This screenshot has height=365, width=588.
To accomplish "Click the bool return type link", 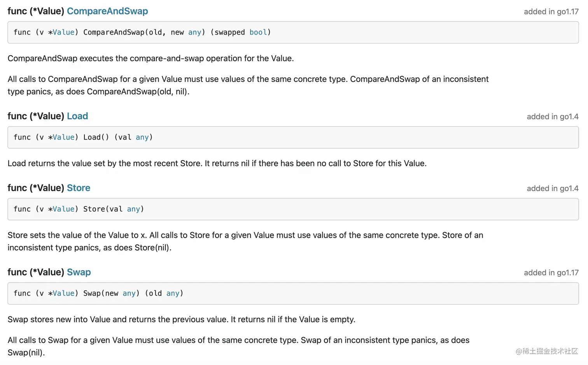I will (x=258, y=32).
